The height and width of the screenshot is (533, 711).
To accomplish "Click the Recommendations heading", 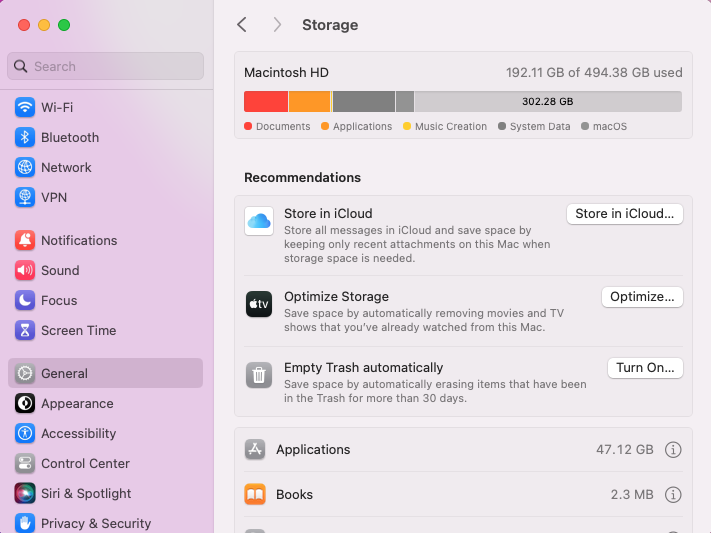I will point(302,177).
